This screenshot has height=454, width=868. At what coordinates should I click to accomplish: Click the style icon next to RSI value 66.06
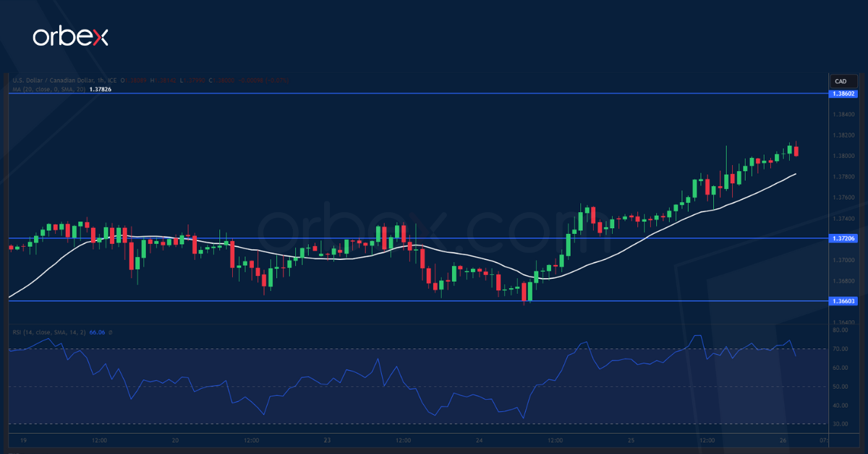click(x=110, y=333)
